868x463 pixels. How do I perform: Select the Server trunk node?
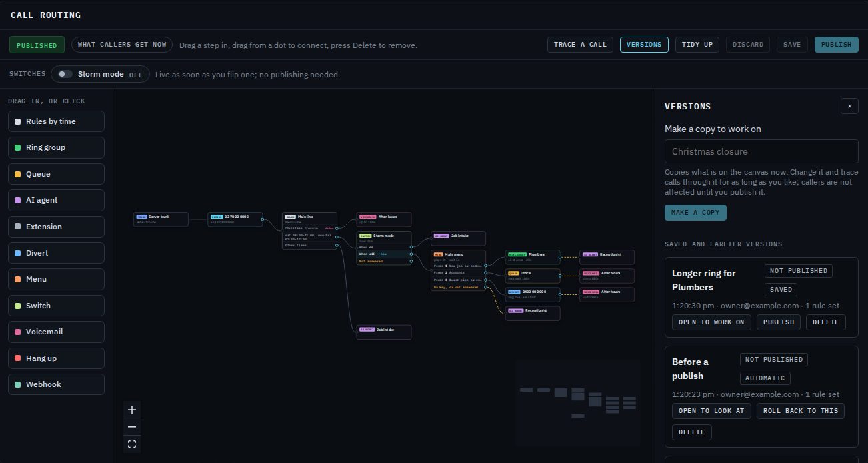click(161, 219)
